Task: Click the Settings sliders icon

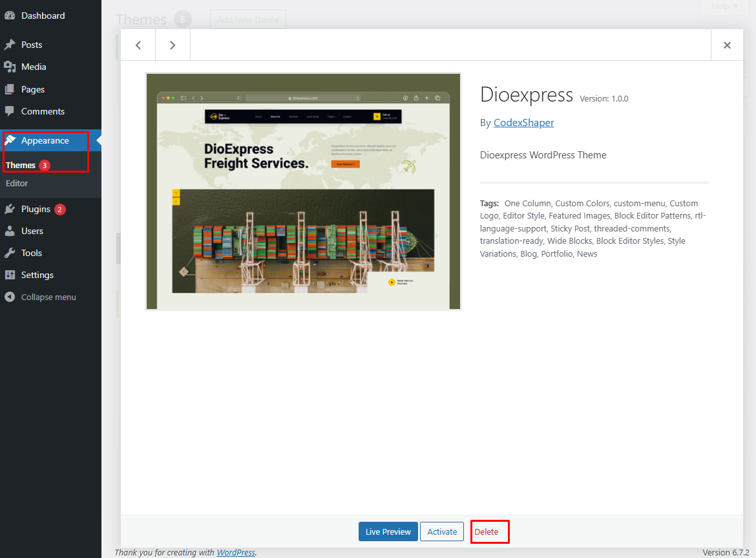Action: point(10,275)
